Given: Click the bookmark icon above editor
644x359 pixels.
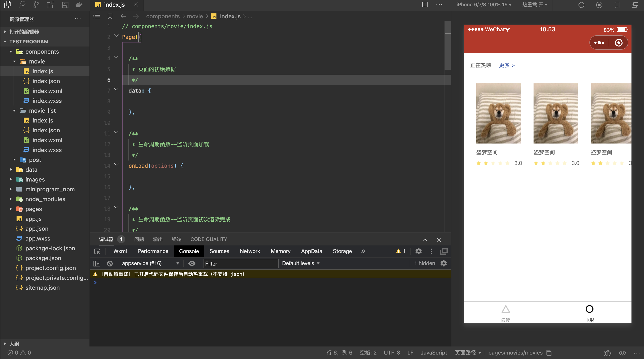Looking at the screenshot, I should point(110,16).
